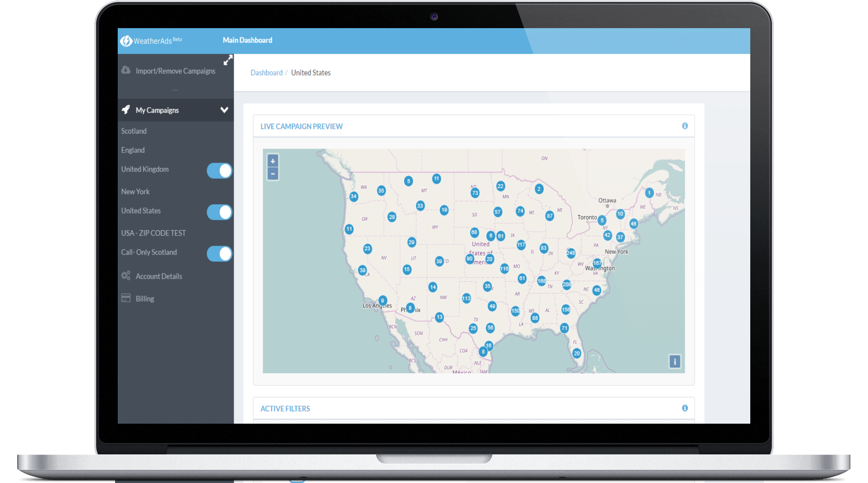Zoom in the map with plus button
868x483 pixels.
click(273, 161)
